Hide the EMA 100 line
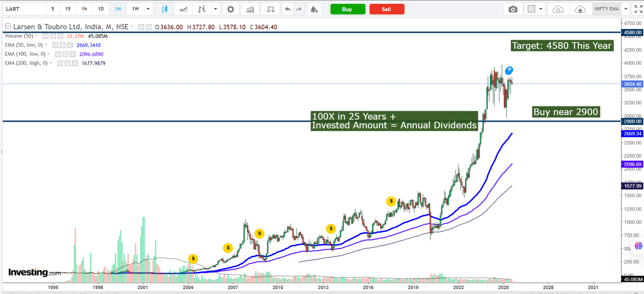Image resolution: width=644 pixels, height=294 pixels. point(58,54)
